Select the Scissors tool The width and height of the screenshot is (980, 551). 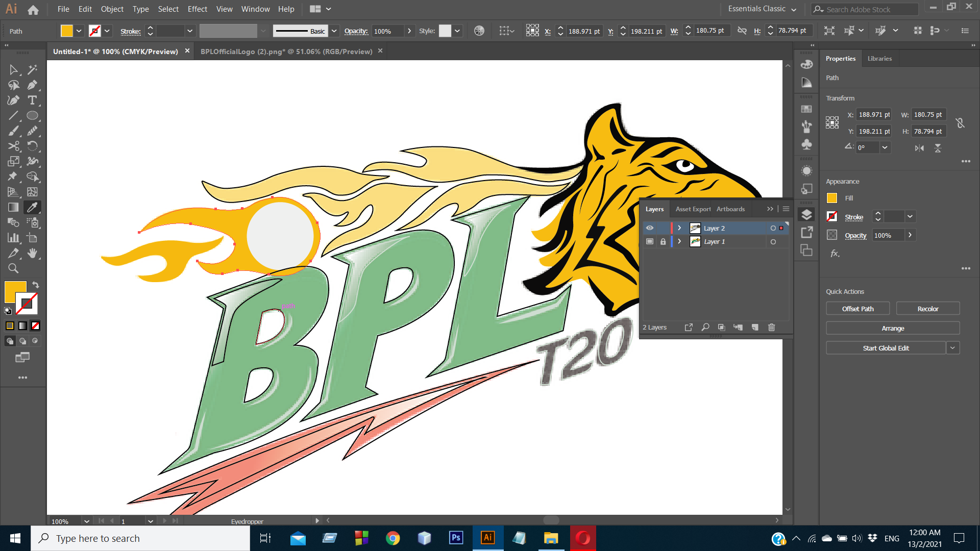(x=14, y=146)
